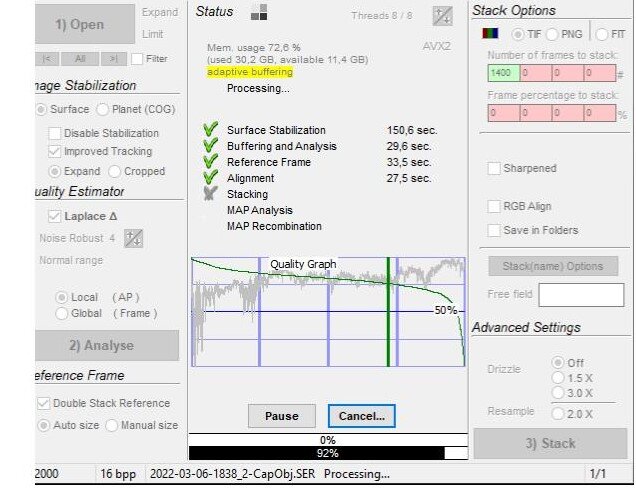Jump to first frame button
The width and height of the screenshot is (636, 489).
pos(47,59)
